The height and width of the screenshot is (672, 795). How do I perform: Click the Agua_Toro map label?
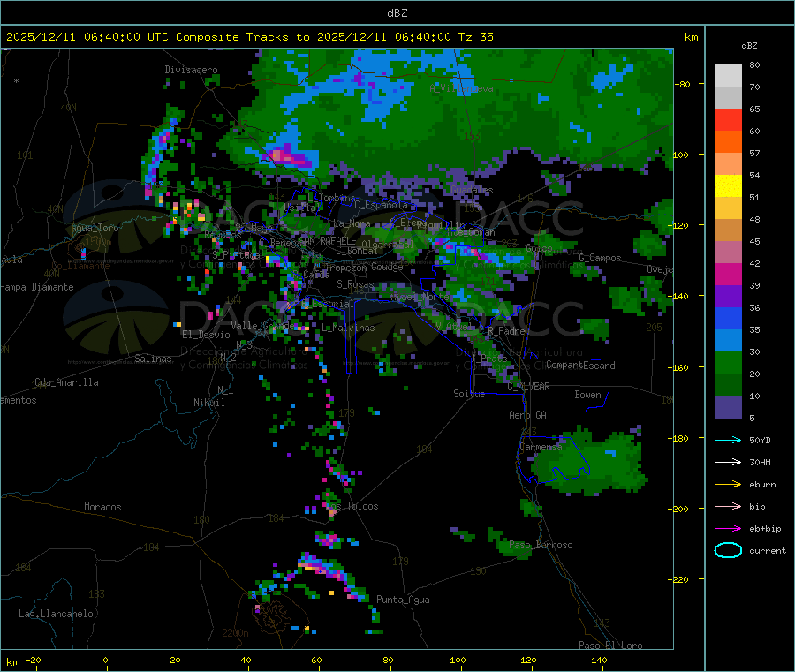coord(95,228)
